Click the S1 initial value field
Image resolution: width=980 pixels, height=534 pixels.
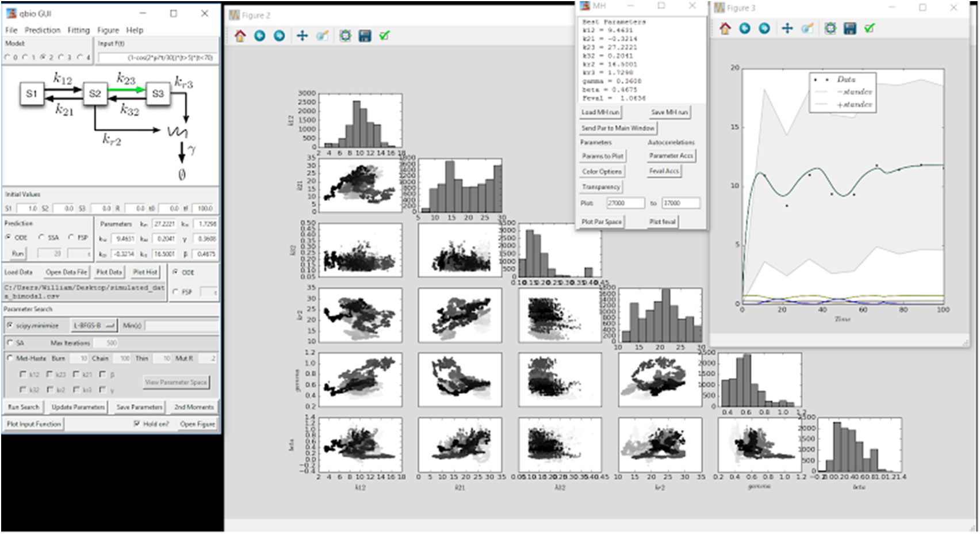[27, 208]
